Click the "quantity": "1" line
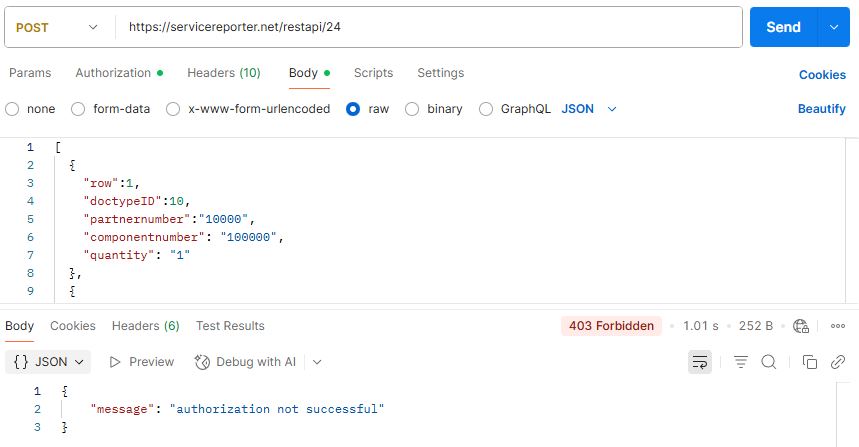 (x=136, y=255)
